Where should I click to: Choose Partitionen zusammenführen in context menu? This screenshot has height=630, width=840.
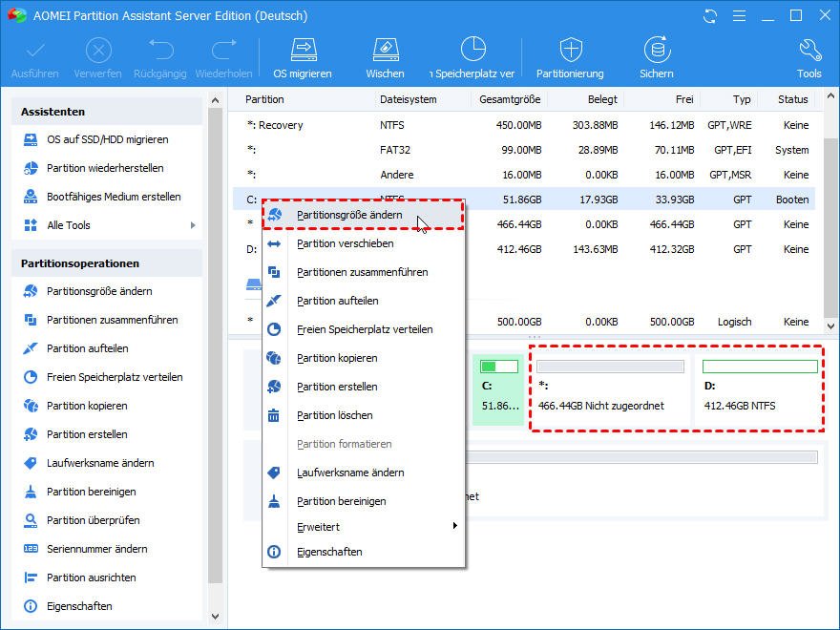(x=362, y=272)
